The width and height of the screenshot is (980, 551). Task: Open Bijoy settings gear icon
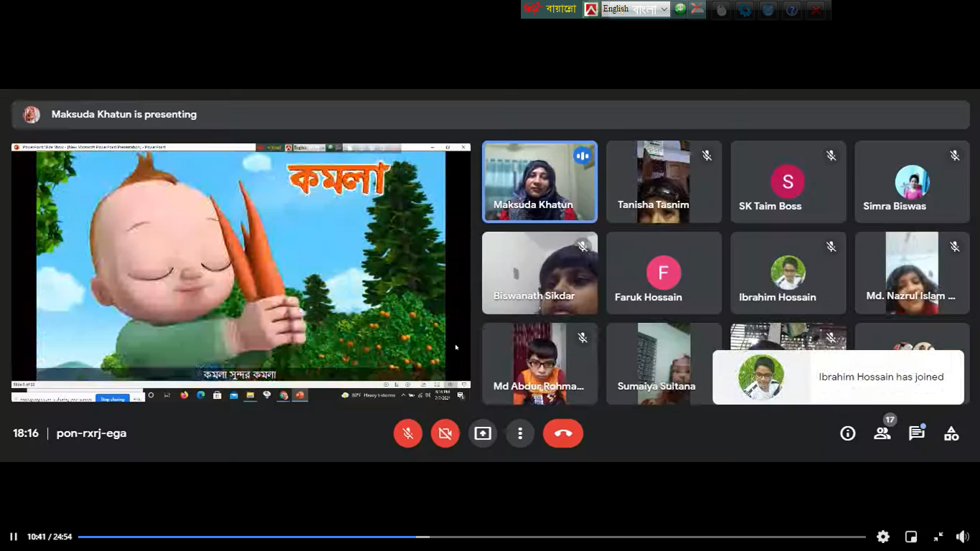745,10
